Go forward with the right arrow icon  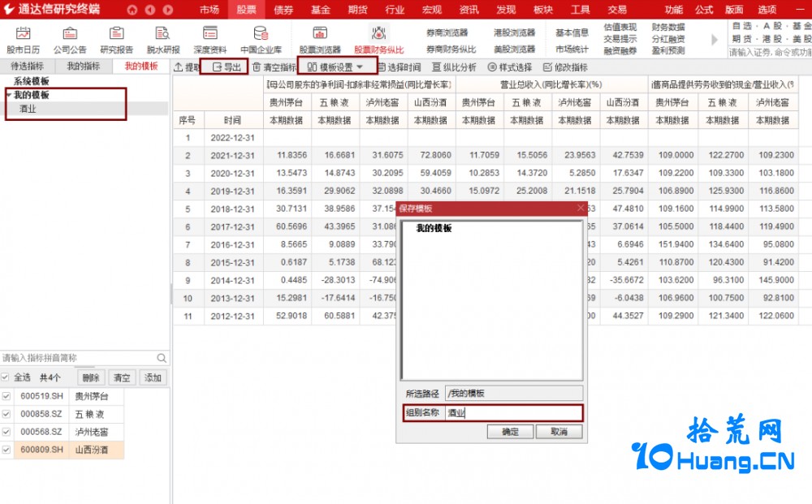coord(168,10)
